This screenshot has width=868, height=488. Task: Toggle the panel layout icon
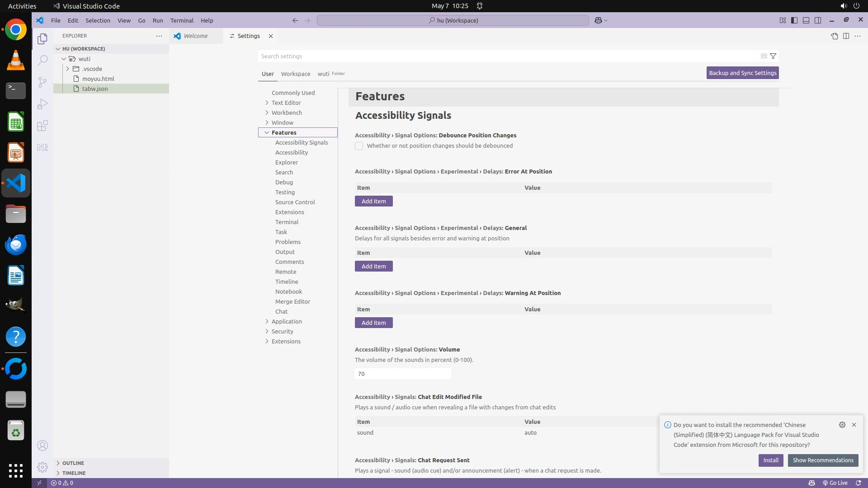(x=806, y=20)
